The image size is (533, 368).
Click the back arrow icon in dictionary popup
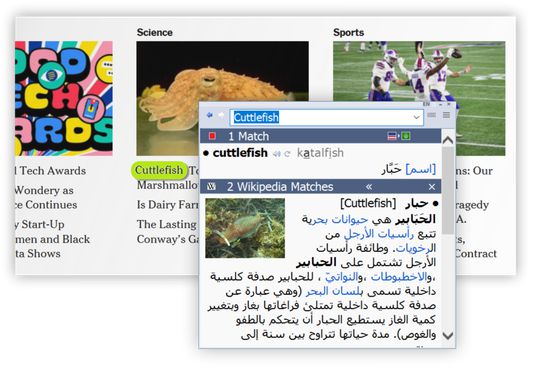coord(210,116)
